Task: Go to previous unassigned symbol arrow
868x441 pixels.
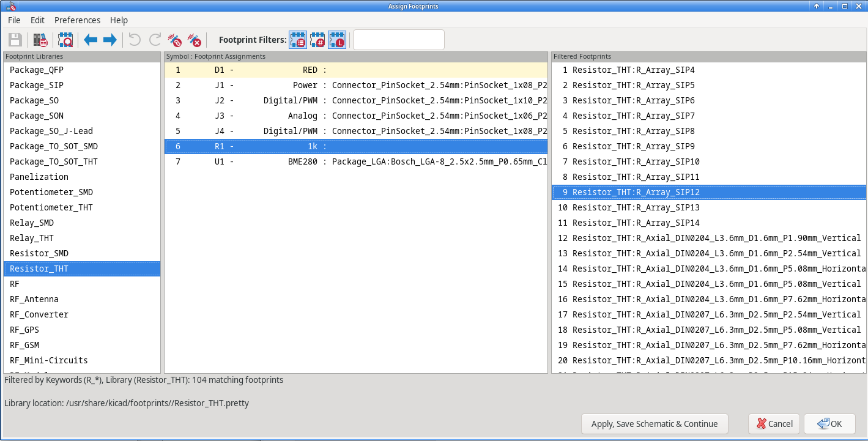Action: tap(91, 40)
